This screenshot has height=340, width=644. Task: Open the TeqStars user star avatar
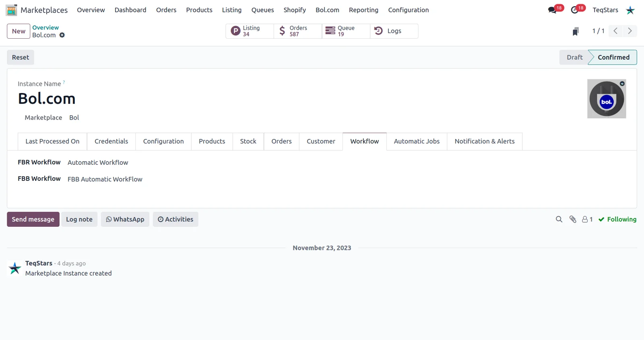point(630,10)
